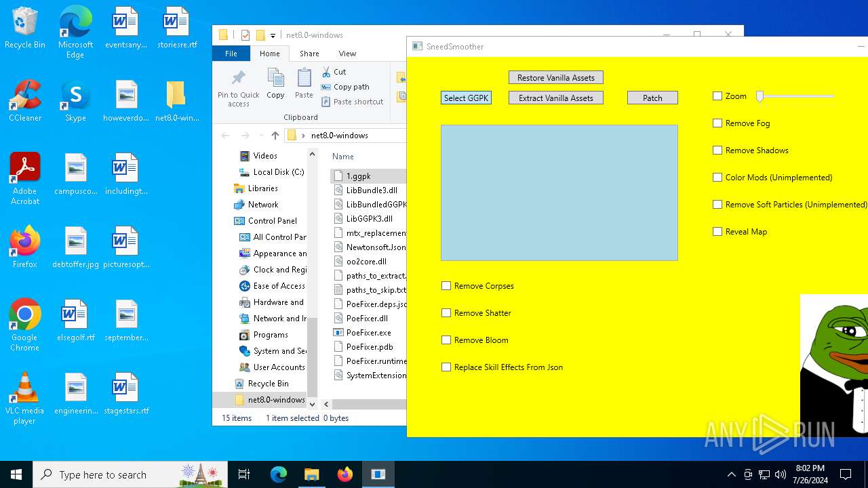Click the light blue log text area
Image resolution: width=868 pixels, height=488 pixels.
[x=559, y=192]
